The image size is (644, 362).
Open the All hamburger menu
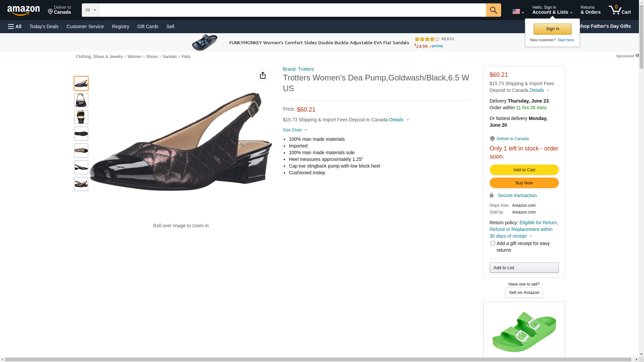[15, 26]
